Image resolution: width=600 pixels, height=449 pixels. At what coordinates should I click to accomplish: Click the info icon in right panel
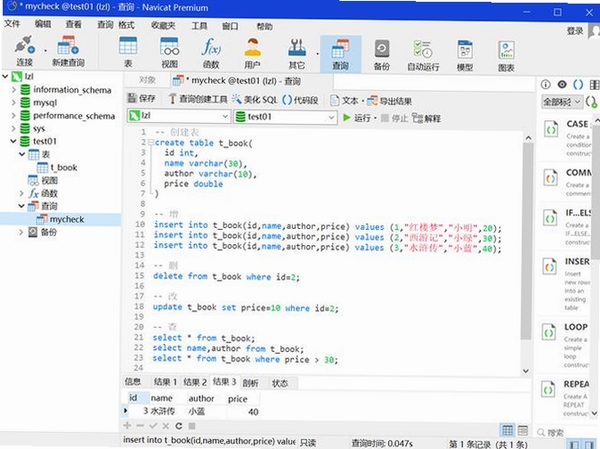tap(546, 84)
